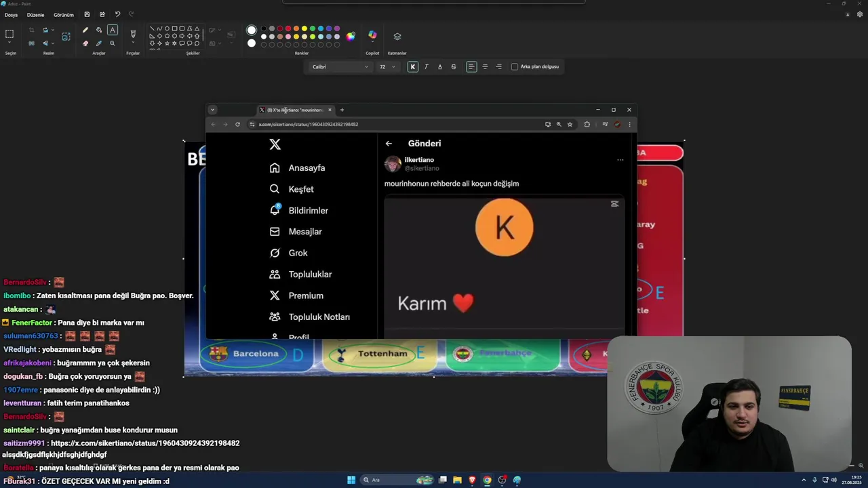Click the X logo in browser sidebar
868x488 pixels.
tap(275, 144)
